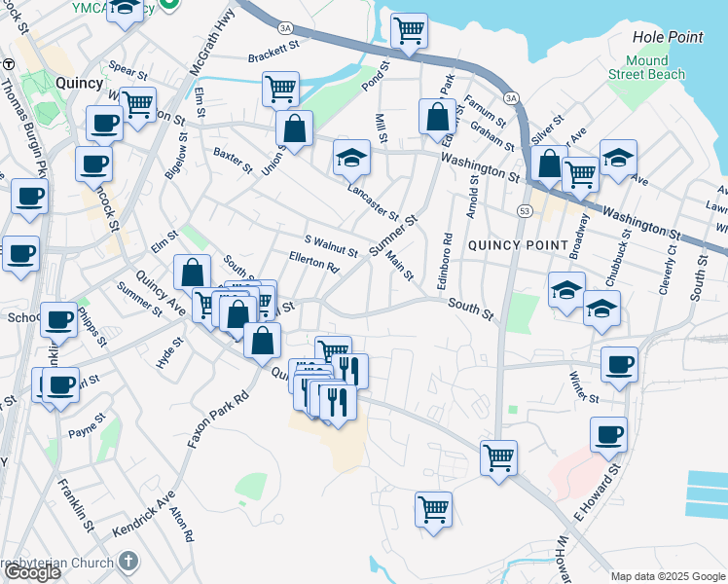
Task: Open the front cafe marker above Payne St
Action: pyautogui.click(x=60, y=385)
